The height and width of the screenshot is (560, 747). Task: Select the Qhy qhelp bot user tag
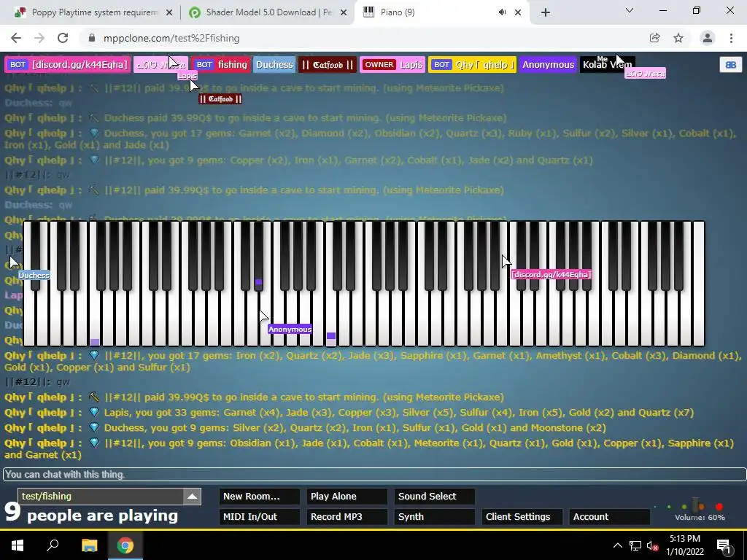click(x=472, y=65)
